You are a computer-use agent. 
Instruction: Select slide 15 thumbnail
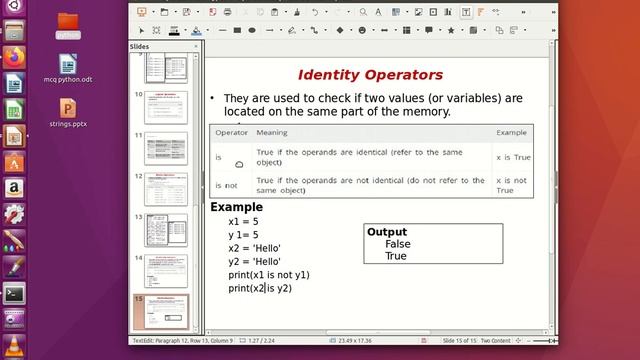pos(166,312)
